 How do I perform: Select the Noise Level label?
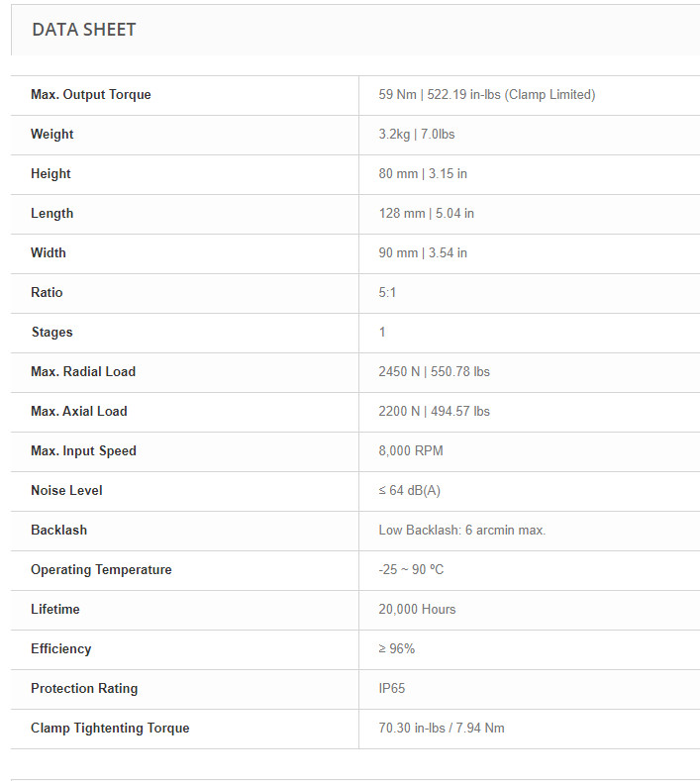[x=66, y=490]
